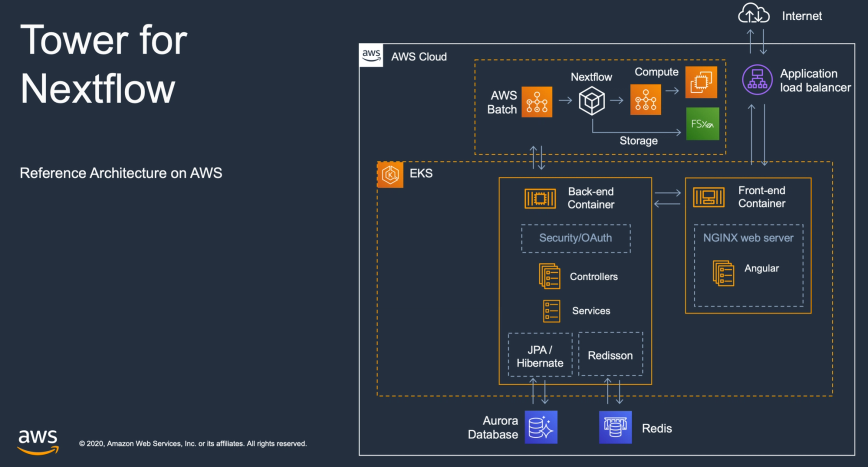The image size is (868, 467).
Task: Click the Aurora Database icon
Action: click(541, 427)
